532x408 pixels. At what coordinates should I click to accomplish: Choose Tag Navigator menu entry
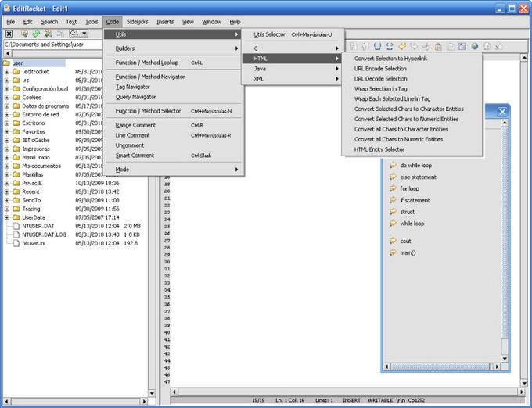[x=174, y=87]
